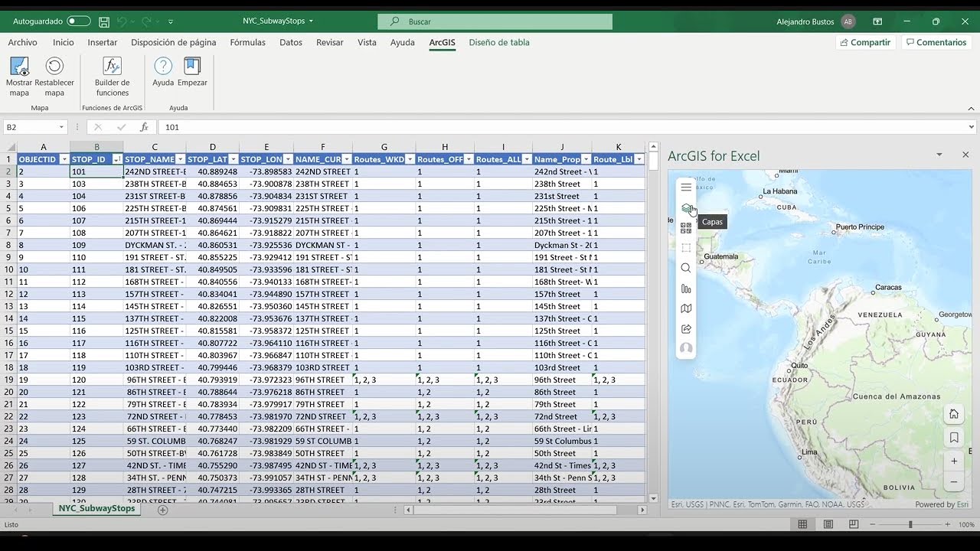Open the Builder de funciones tool
This screenshot has width=980, height=551.
(x=113, y=76)
